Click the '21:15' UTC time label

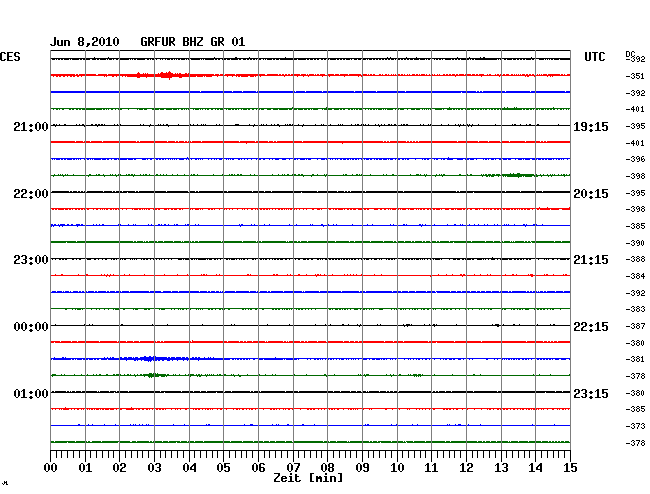pyautogui.click(x=591, y=260)
